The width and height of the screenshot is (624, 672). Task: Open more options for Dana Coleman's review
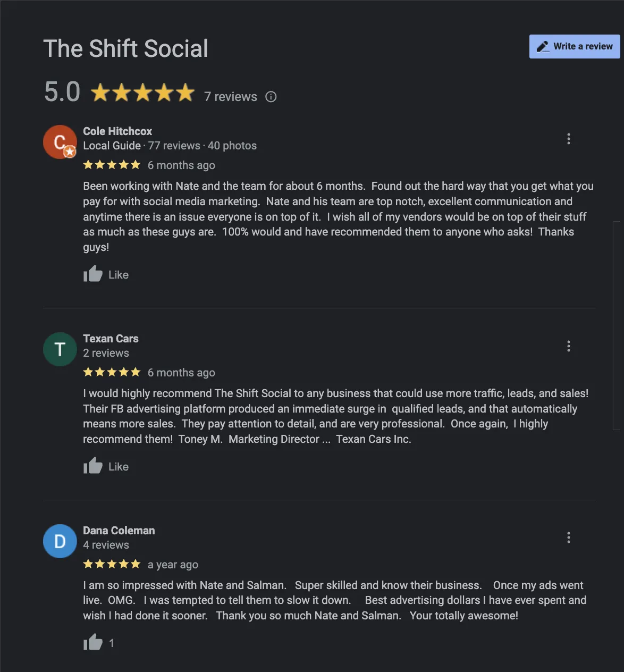click(569, 537)
